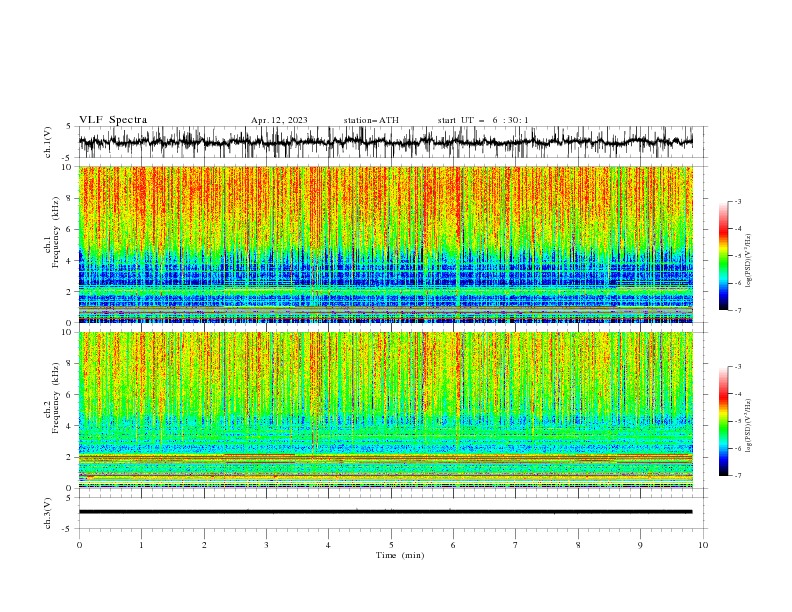Click the ch.1 frequency tick label '8'
The height and width of the screenshot is (612, 792).
[70, 198]
